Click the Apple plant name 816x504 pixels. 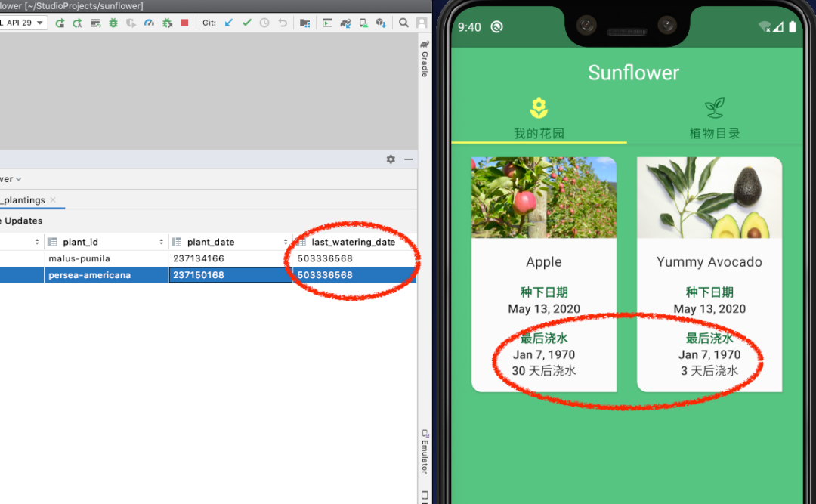click(x=544, y=262)
